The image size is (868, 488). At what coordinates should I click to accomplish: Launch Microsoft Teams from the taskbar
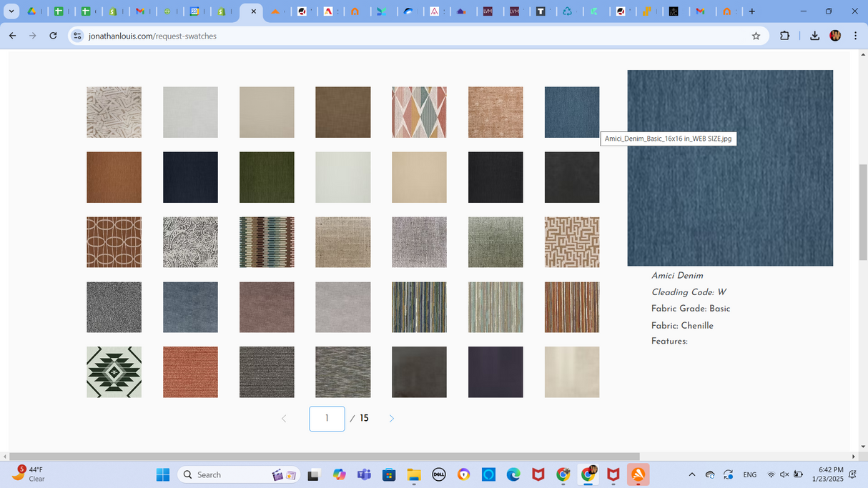[364, 474]
